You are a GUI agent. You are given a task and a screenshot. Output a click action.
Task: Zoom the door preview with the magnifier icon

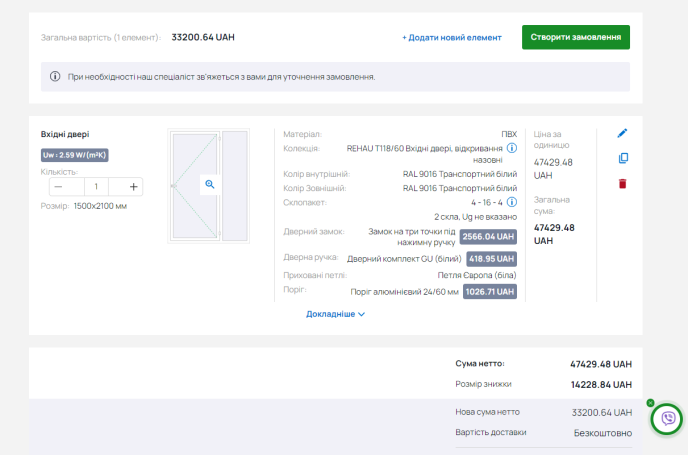[210, 184]
